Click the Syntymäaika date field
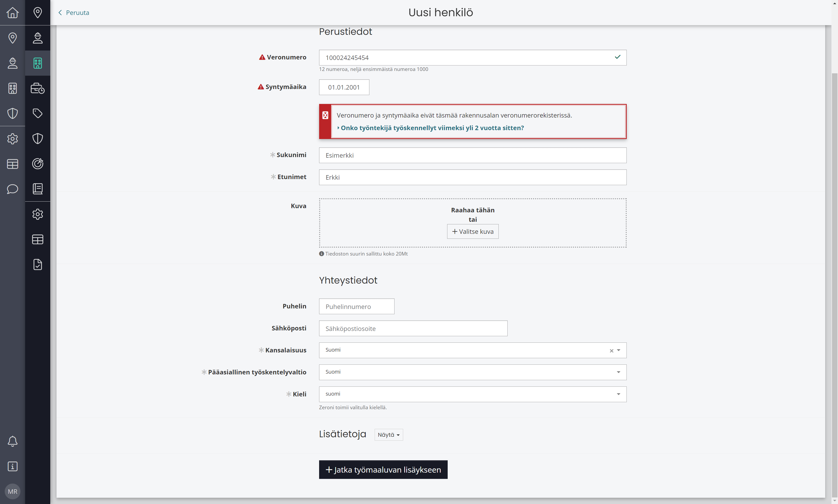 point(344,87)
